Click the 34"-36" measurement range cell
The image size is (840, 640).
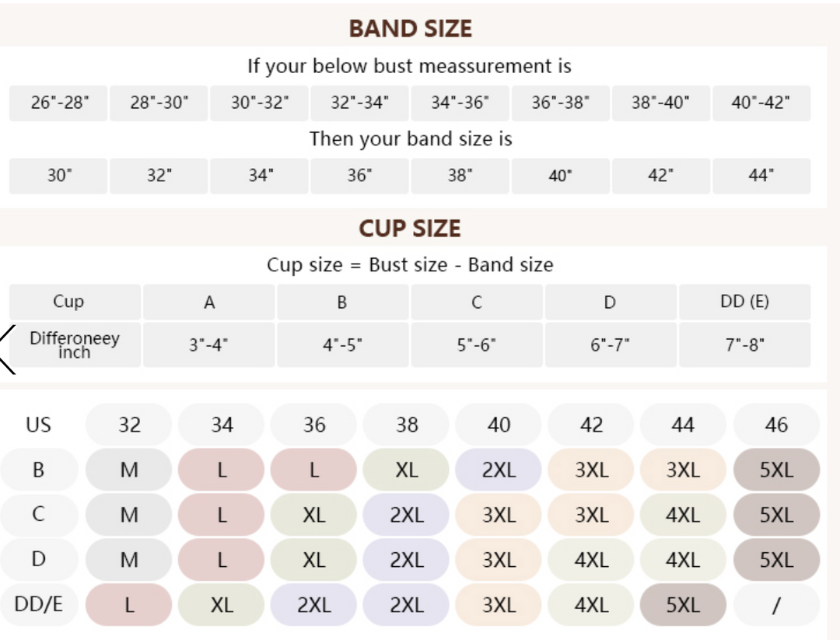[x=460, y=103]
